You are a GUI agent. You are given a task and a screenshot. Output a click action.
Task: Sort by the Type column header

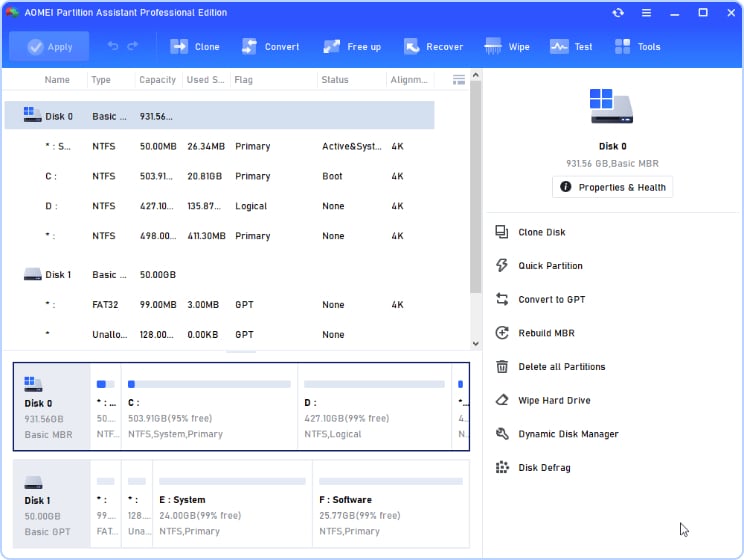tap(101, 80)
